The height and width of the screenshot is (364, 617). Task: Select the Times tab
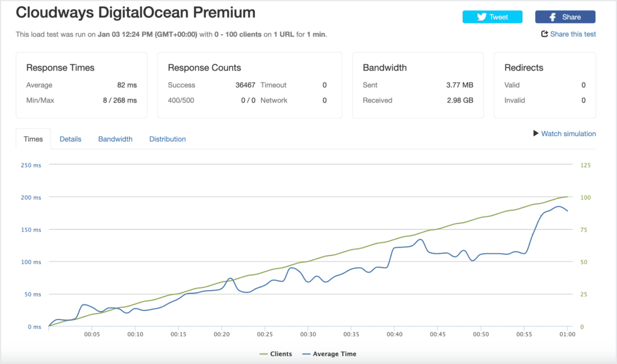(x=33, y=139)
